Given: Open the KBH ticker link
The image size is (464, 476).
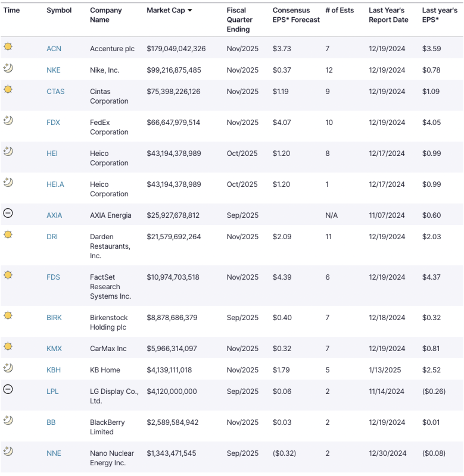Looking at the screenshot, I should tap(54, 370).
